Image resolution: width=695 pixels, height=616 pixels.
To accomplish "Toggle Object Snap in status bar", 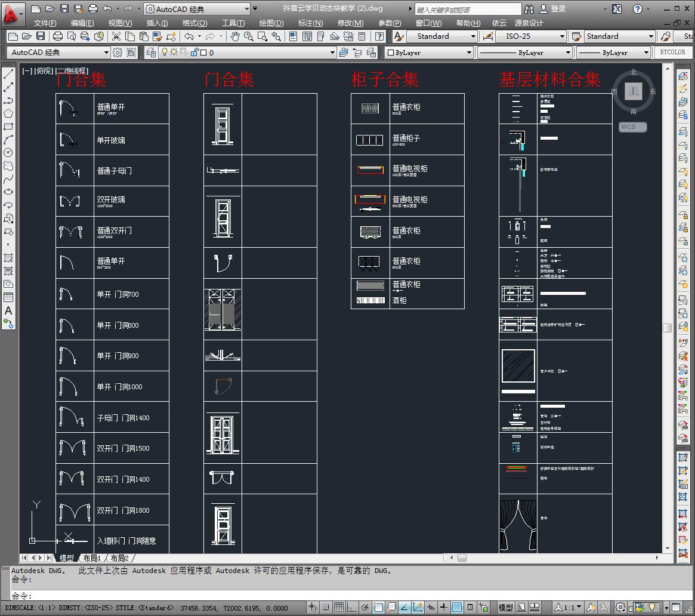I will (378, 607).
